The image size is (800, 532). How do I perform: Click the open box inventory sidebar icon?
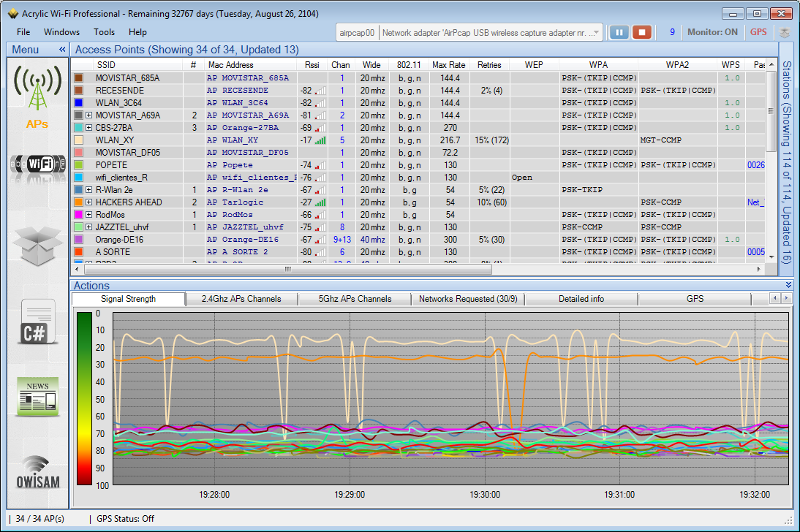pyautogui.click(x=37, y=246)
